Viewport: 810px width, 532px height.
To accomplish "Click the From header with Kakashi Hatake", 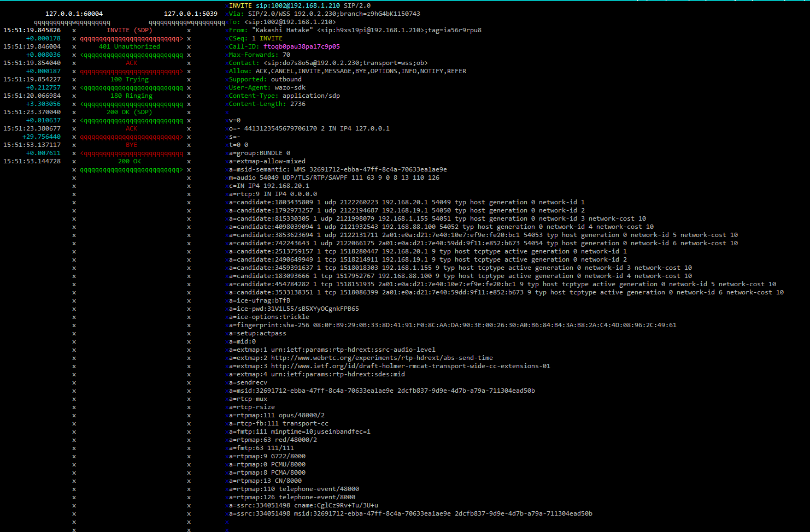I will (x=355, y=31).
